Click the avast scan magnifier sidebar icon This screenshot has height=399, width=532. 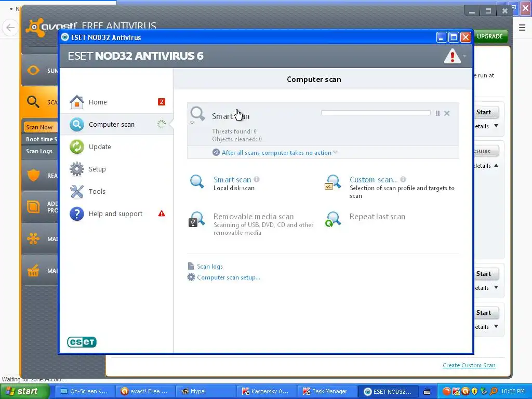click(33, 101)
